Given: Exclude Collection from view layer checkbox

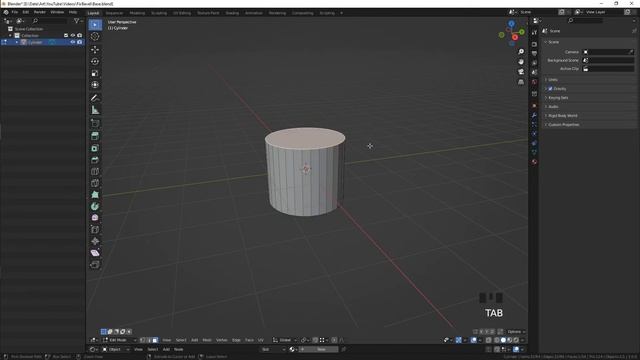Looking at the screenshot, I should point(66,36).
